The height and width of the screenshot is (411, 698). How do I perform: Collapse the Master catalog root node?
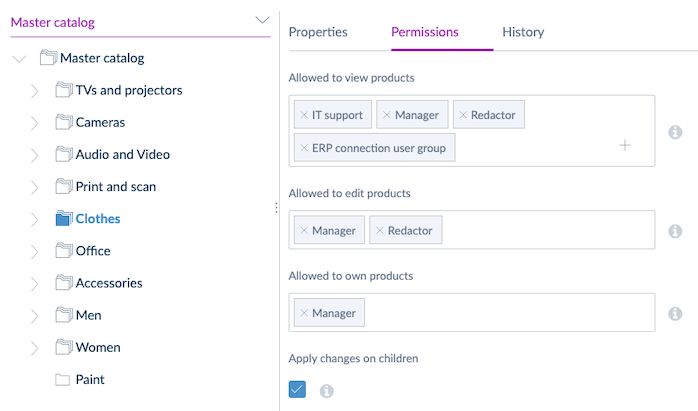(18, 59)
